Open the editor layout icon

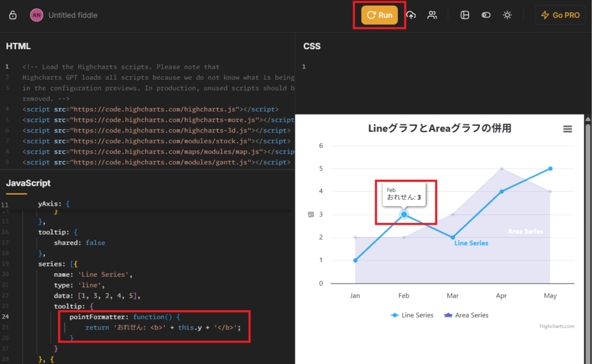465,15
